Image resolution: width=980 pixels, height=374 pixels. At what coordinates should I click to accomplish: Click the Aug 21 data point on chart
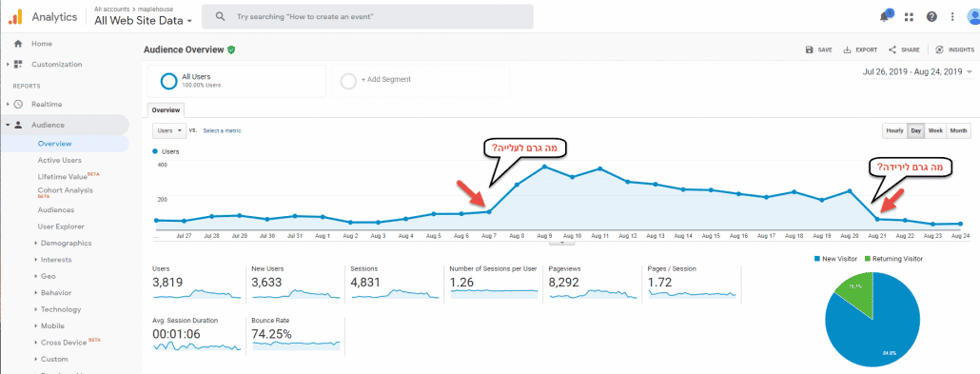[x=877, y=219]
